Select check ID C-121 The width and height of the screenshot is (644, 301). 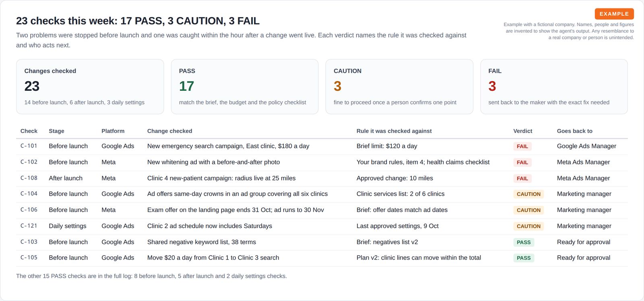[x=29, y=226]
